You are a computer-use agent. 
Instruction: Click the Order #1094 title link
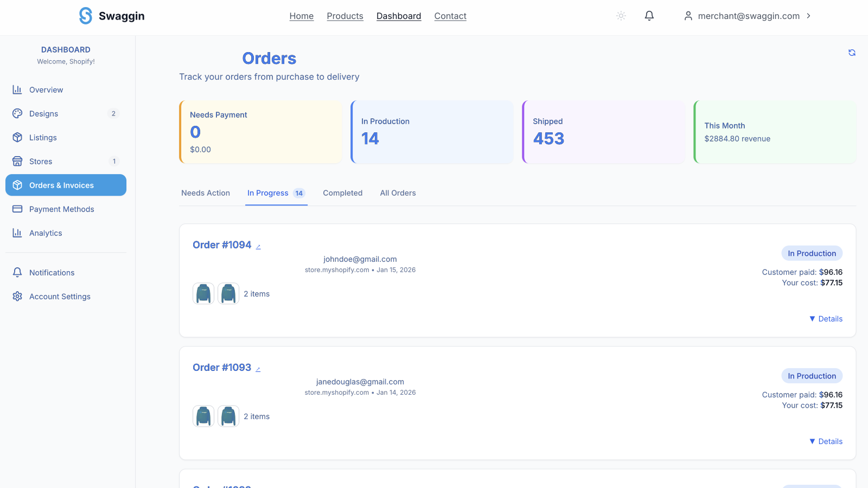tap(222, 245)
